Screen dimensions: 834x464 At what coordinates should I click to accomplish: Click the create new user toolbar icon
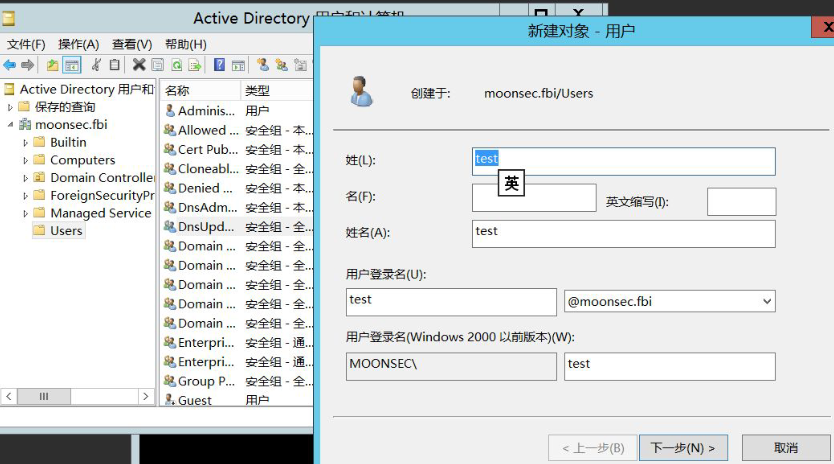tap(263, 65)
